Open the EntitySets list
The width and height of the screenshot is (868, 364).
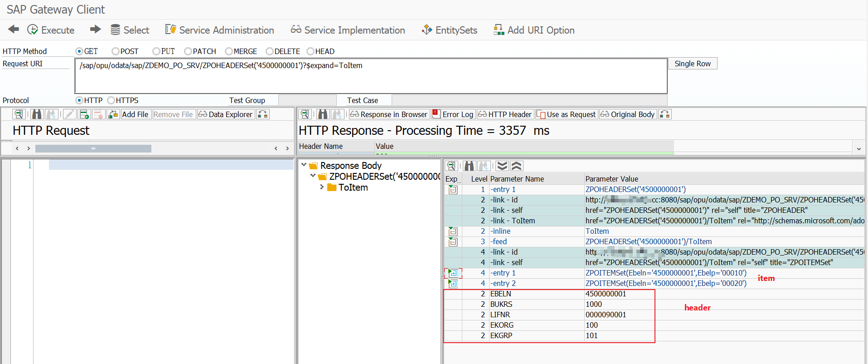coord(449,30)
